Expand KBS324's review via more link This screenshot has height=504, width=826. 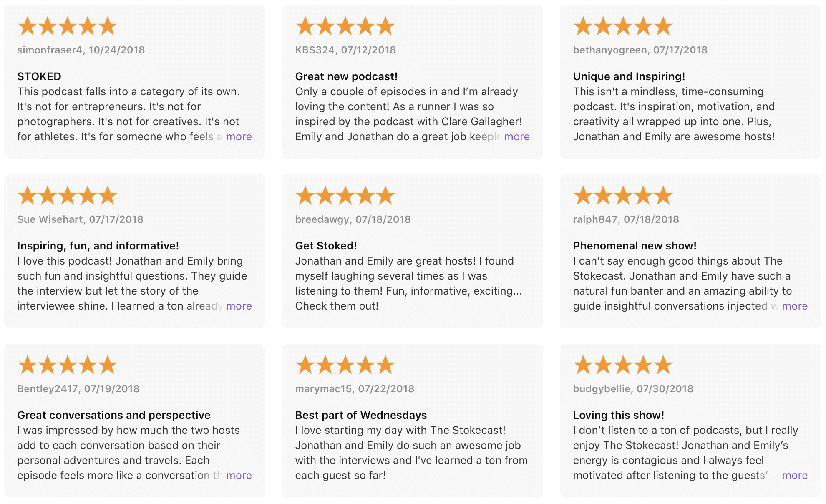pyautogui.click(x=516, y=136)
